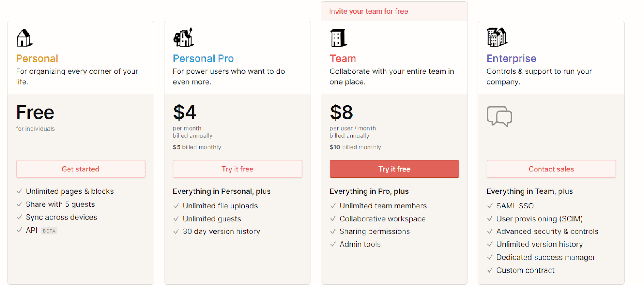Click the Personal Pro house-with-tree icon
644x285 pixels.
[x=184, y=37]
